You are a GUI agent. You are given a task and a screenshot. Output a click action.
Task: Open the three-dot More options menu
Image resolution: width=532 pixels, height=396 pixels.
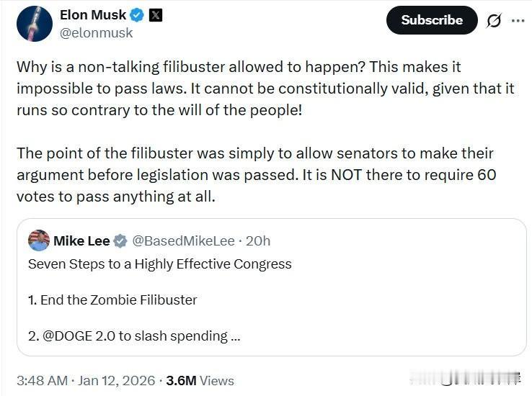pos(518,21)
